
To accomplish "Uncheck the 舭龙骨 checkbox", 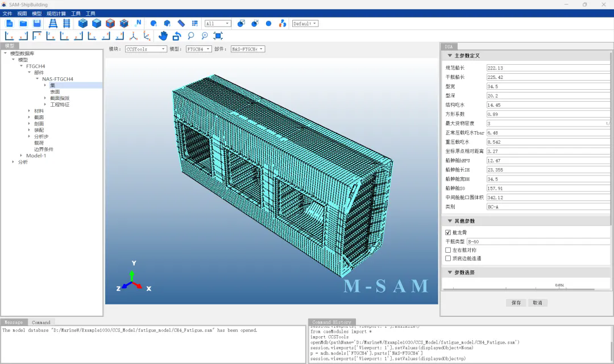I will pyautogui.click(x=448, y=232).
